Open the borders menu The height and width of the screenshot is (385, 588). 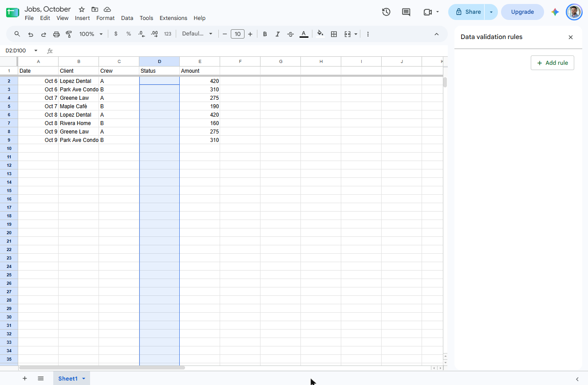tap(334, 34)
